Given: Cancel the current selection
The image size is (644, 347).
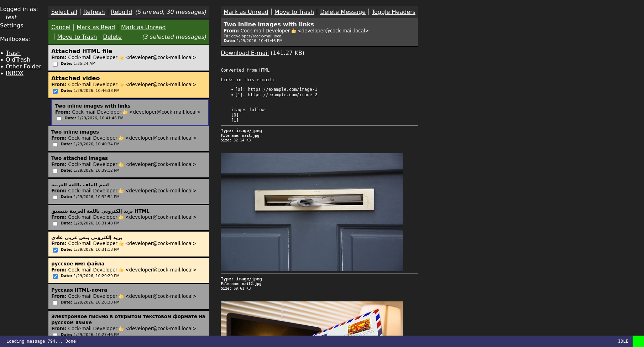Looking at the screenshot, I should coord(61,27).
